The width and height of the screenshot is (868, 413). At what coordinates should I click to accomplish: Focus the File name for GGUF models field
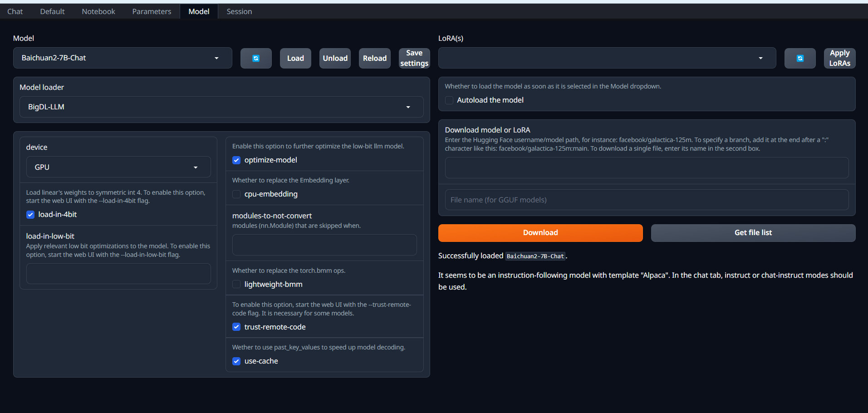coord(646,200)
